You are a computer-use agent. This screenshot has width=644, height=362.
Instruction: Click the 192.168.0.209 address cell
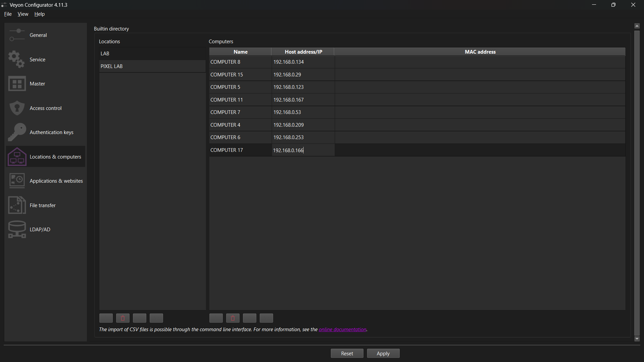(x=303, y=125)
